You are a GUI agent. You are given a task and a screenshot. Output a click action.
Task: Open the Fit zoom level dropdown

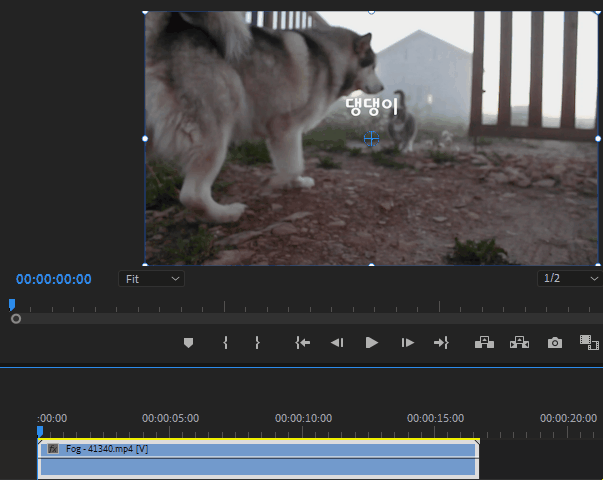pos(152,279)
